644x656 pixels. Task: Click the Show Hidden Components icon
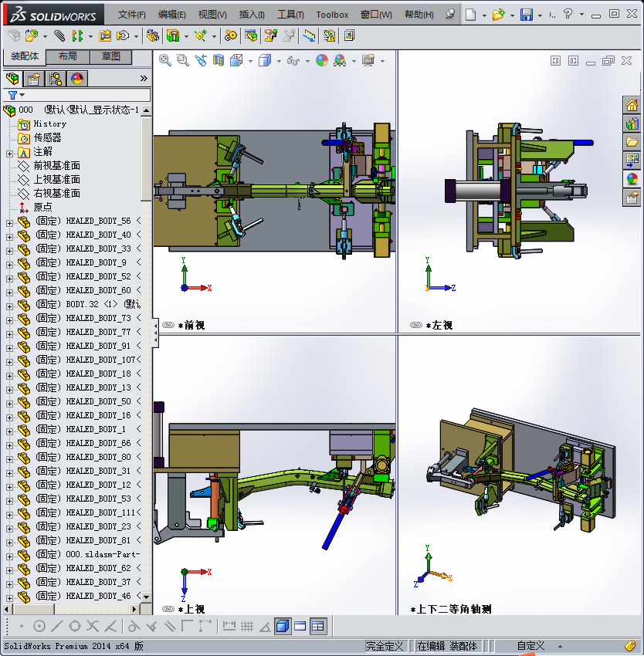[152, 36]
